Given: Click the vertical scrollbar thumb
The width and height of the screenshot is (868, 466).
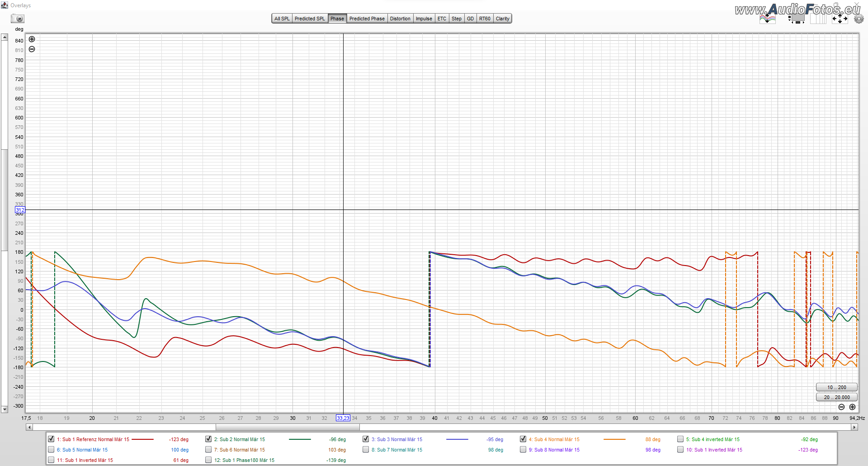Looking at the screenshot, I should point(5,199).
